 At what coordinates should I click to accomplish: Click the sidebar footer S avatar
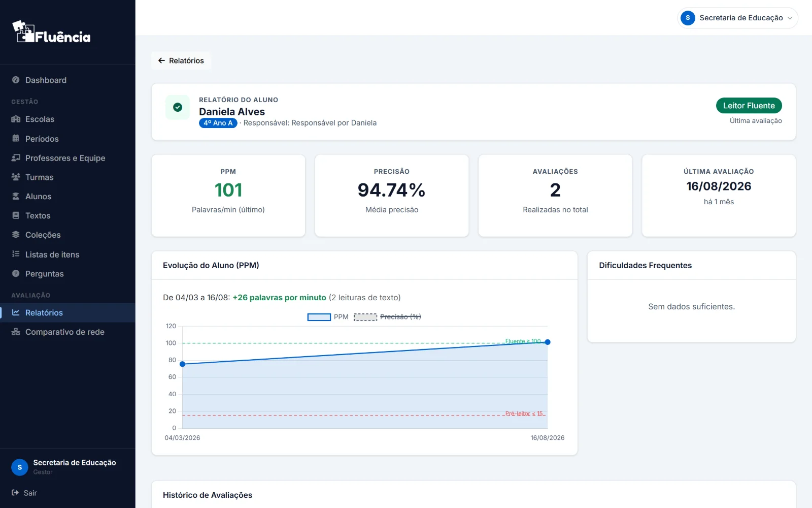(x=20, y=467)
